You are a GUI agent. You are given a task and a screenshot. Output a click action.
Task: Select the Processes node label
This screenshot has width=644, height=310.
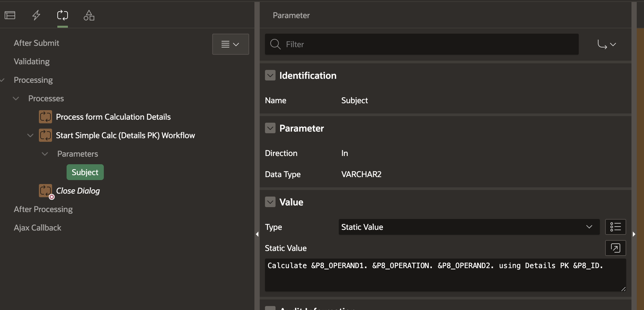(46, 99)
